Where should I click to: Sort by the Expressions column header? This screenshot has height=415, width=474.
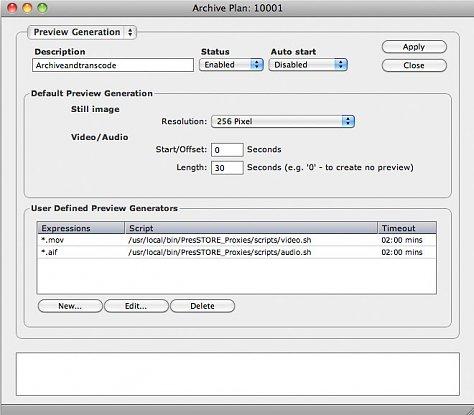click(81, 228)
